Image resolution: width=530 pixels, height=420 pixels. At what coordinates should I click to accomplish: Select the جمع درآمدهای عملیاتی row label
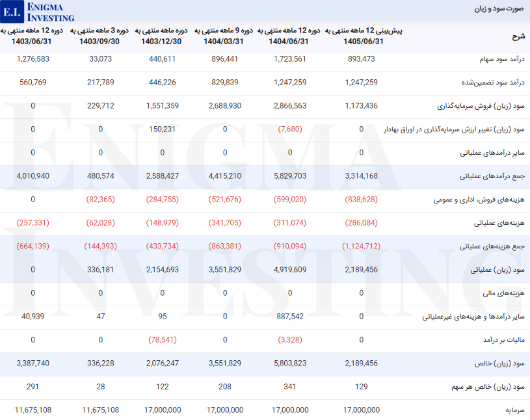point(492,176)
